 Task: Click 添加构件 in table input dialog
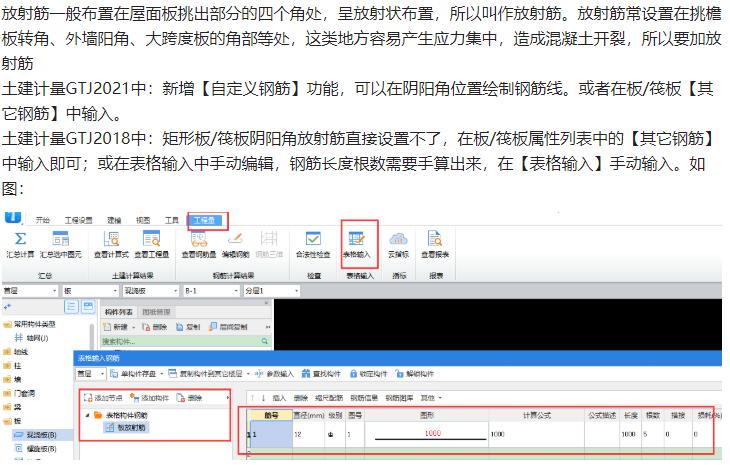(x=149, y=398)
